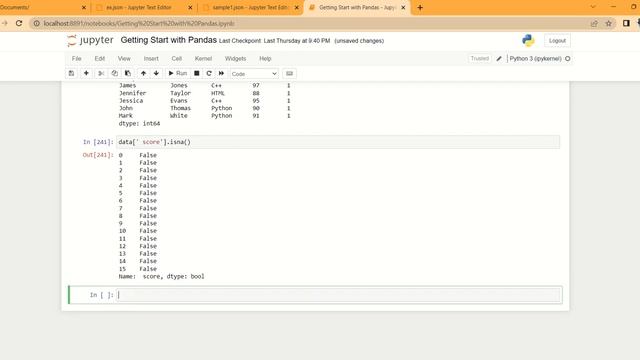Restart the kernel icon
640x360 pixels.
tap(209, 73)
